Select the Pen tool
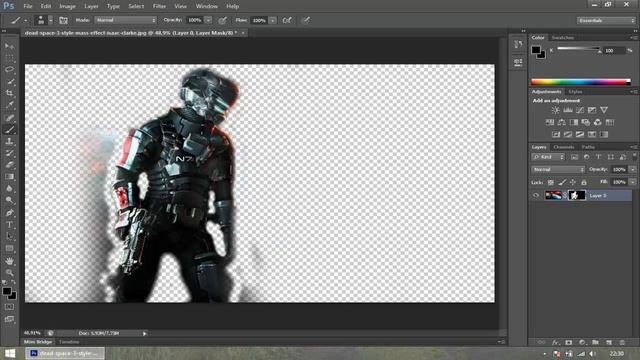 click(9, 213)
